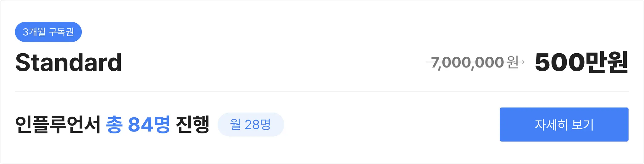The height and width of the screenshot is (164, 644).
Task: Click the 보기 word on the blue button
Action: [582, 125]
